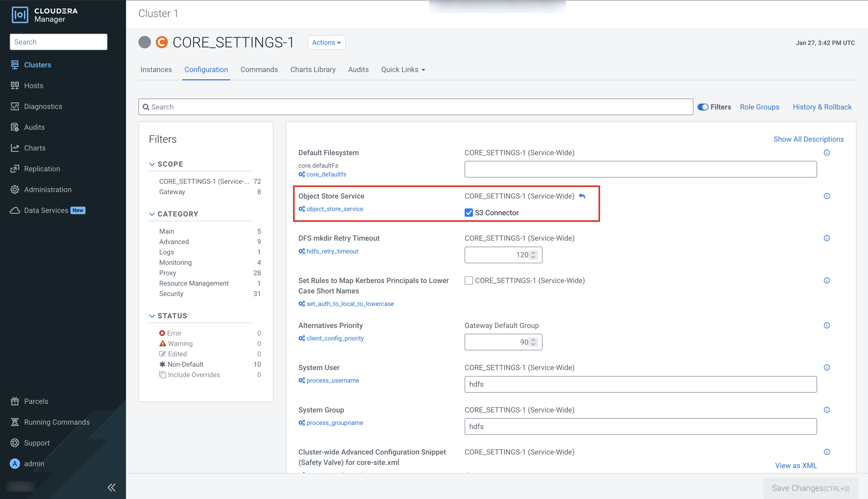Toggle the Filters switch off
Viewport: 868px width, 499px height.
click(x=703, y=107)
